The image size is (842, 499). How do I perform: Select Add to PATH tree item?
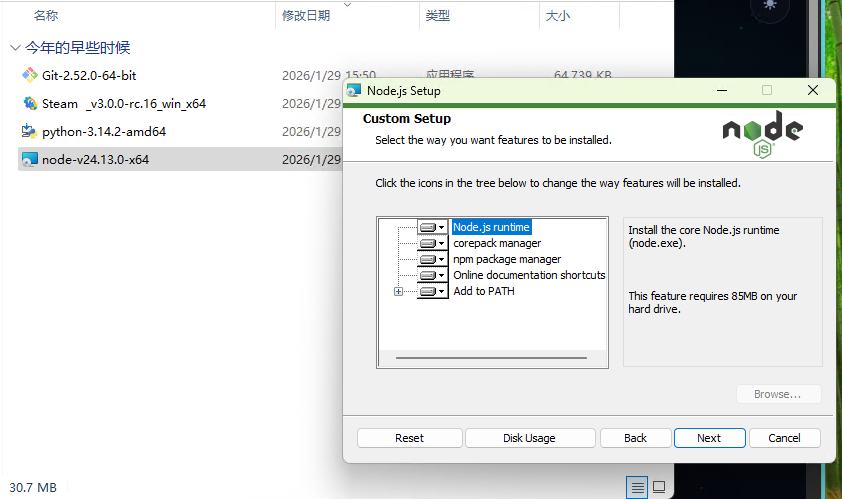click(484, 291)
